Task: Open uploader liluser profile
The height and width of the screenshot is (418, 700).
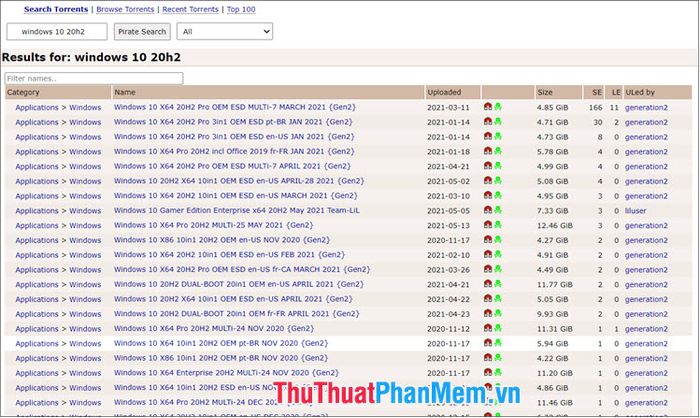Action: pyautogui.click(x=636, y=210)
